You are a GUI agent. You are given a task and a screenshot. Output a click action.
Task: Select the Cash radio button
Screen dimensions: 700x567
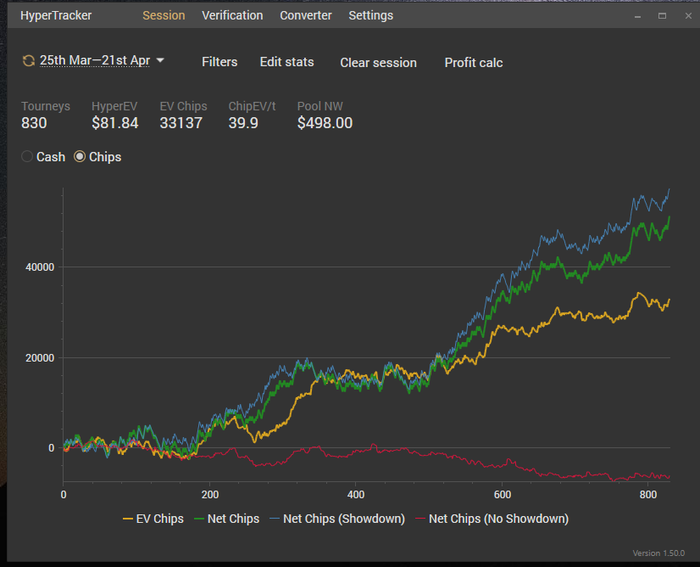27,157
